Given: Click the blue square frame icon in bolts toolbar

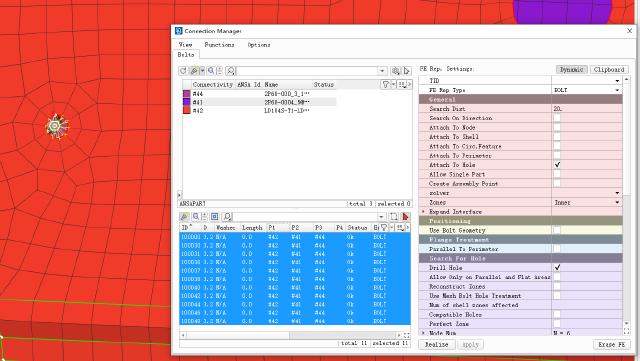Looking at the screenshot, I should [214, 217].
